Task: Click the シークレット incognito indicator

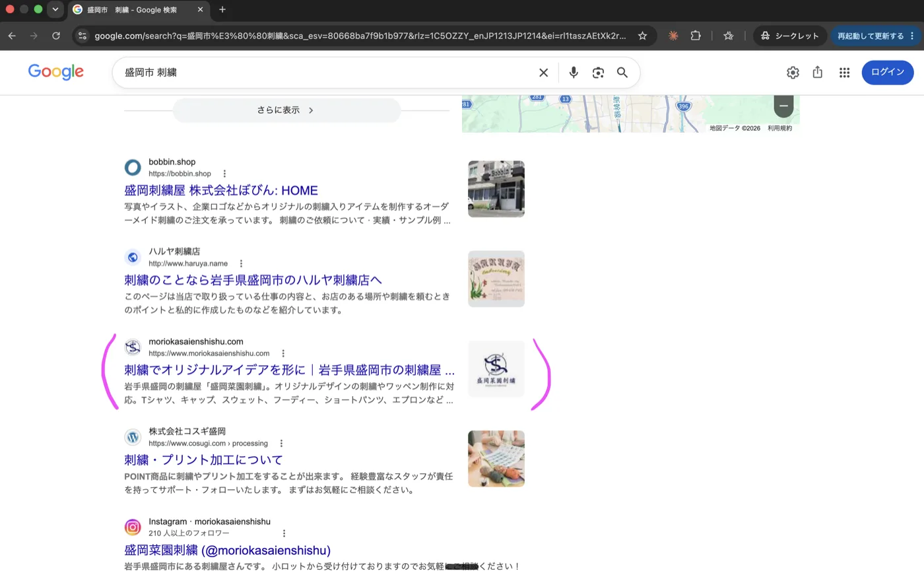Action: 789,36
